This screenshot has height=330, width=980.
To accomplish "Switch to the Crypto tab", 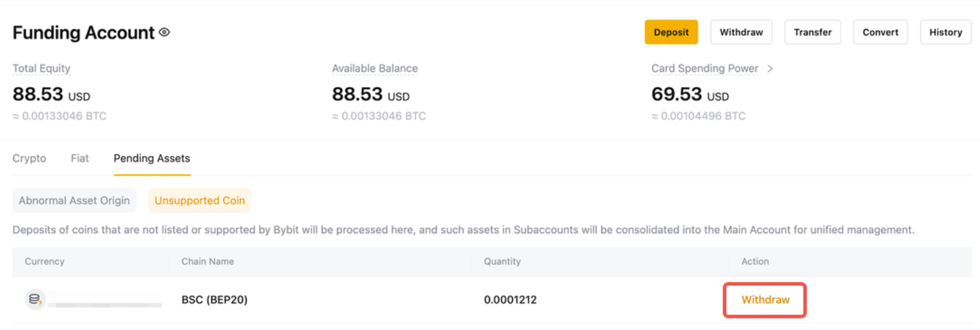I will tap(29, 158).
